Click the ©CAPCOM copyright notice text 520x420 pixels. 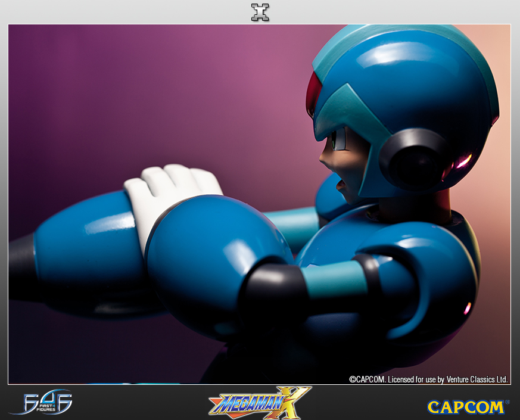click(x=368, y=379)
